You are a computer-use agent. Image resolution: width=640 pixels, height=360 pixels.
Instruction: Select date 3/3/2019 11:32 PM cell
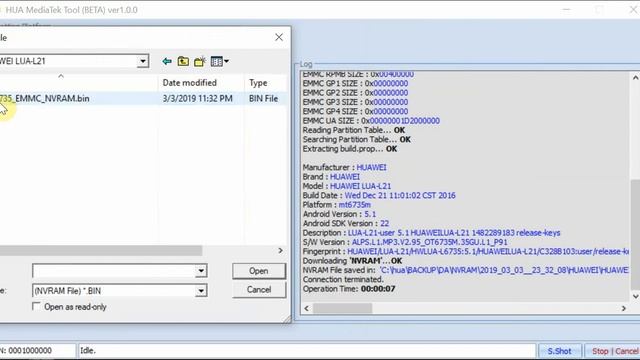tap(197, 98)
